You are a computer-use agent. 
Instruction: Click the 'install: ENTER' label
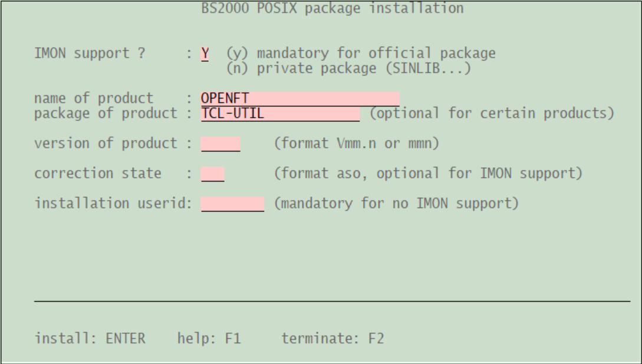[90, 339]
